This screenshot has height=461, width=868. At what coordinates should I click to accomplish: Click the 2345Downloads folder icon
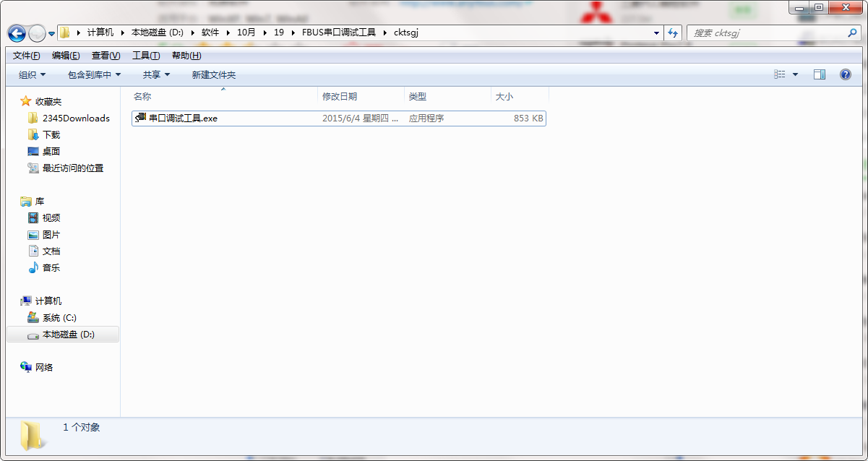tap(33, 118)
